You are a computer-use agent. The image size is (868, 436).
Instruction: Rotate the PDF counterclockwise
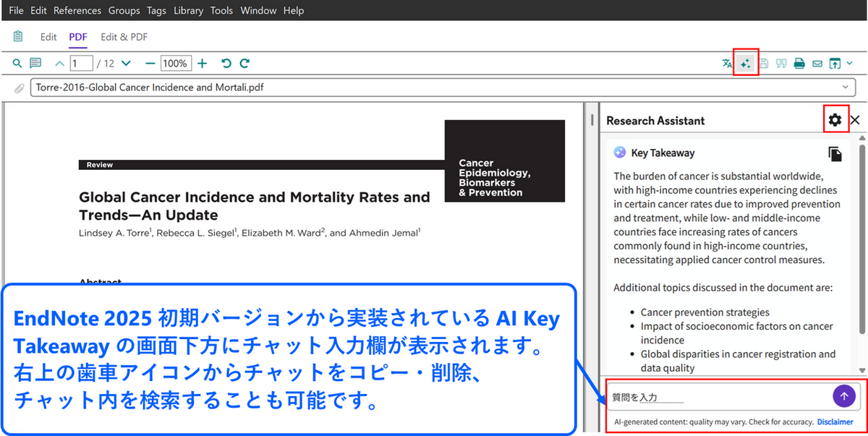click(x=226, y=64)
